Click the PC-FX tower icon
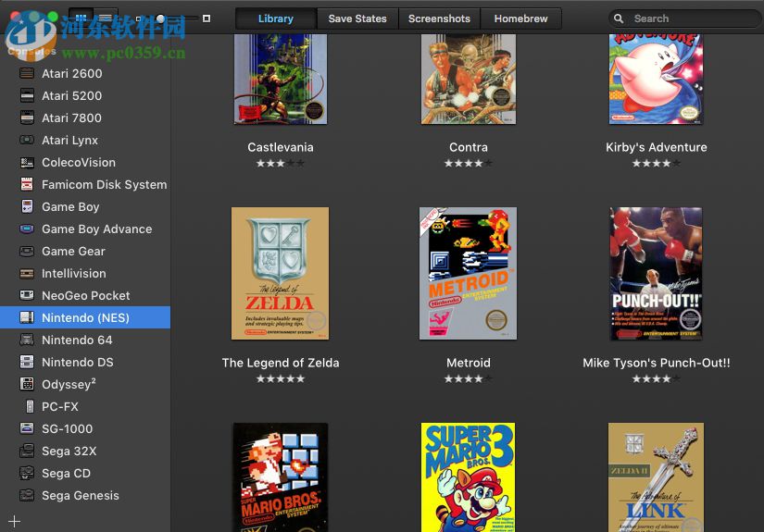Viewport: 764px width, 532px height. 30,406
